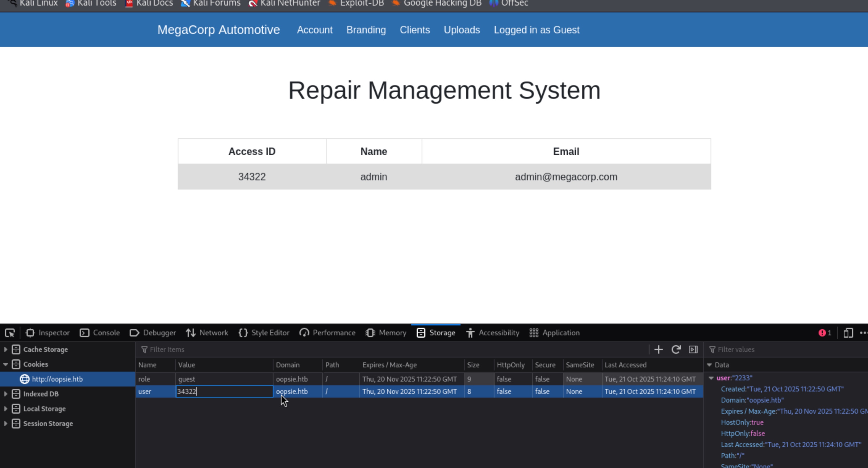
Task: Collapse the Data section triangle
Action: click(x=709, y=365)
